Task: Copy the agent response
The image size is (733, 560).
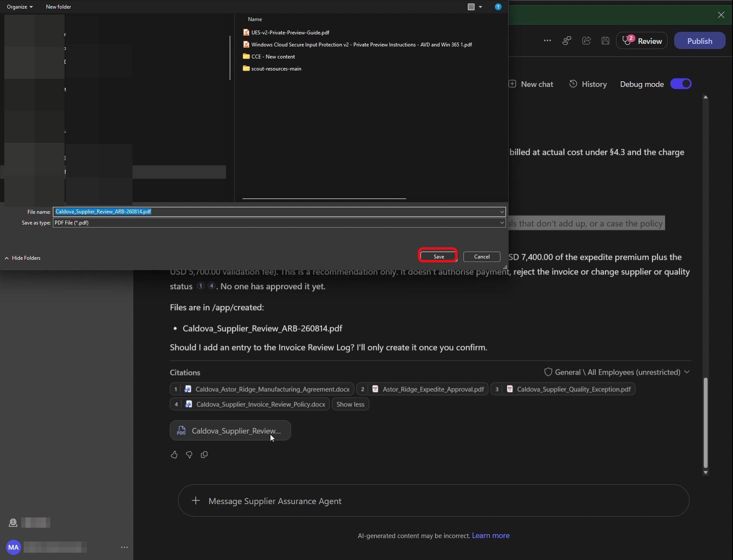Action: (x=204, y=455)
